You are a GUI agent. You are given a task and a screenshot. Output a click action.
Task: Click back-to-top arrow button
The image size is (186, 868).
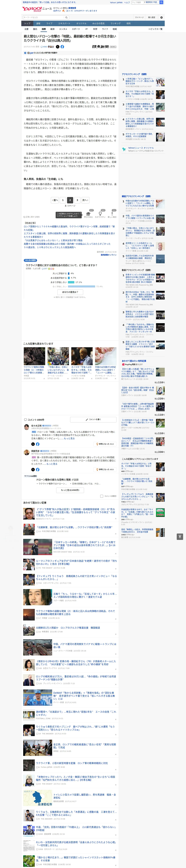tap(180, 536)
